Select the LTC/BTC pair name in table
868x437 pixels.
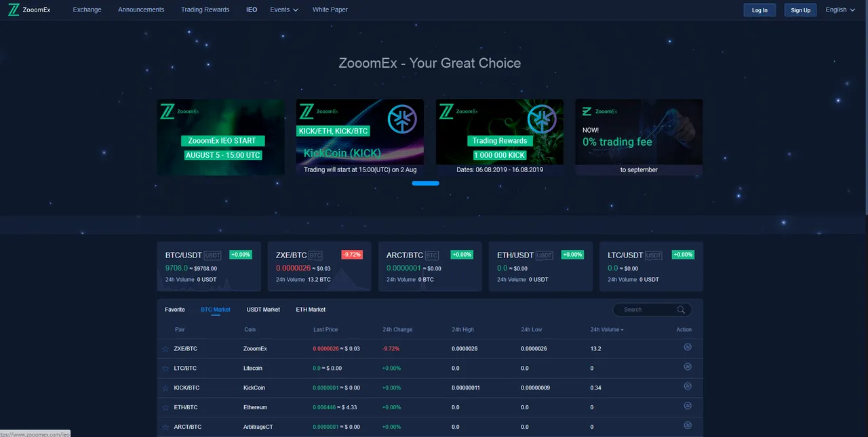185,369
